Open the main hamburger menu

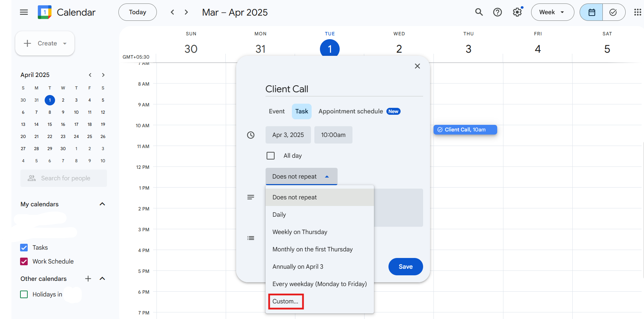(x=24, y=12)
